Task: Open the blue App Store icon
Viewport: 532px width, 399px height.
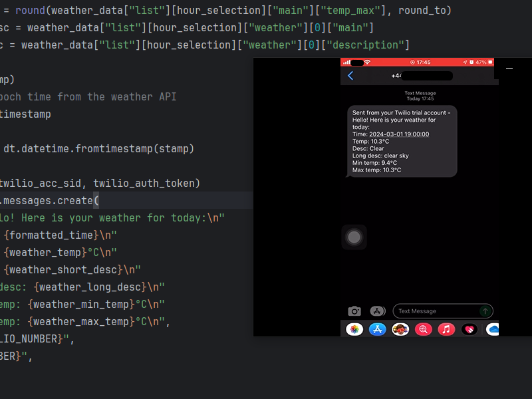Action: tap(378, 329)
